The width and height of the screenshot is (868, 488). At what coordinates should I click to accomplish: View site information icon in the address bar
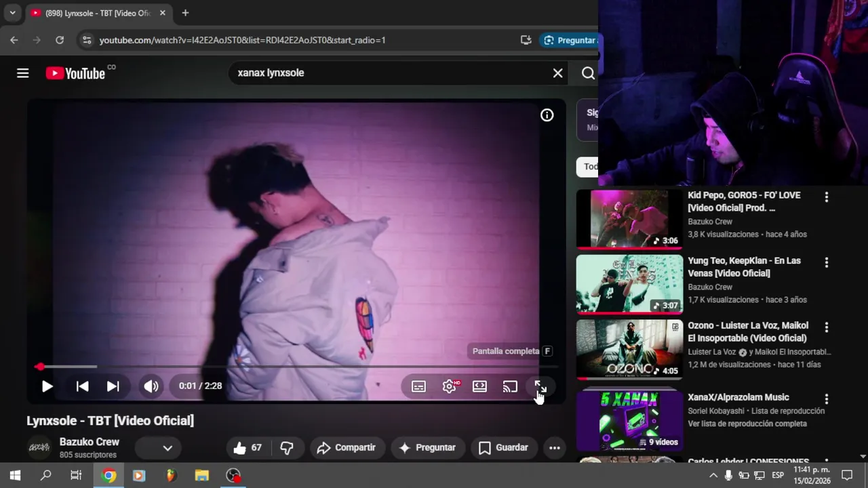86,40
